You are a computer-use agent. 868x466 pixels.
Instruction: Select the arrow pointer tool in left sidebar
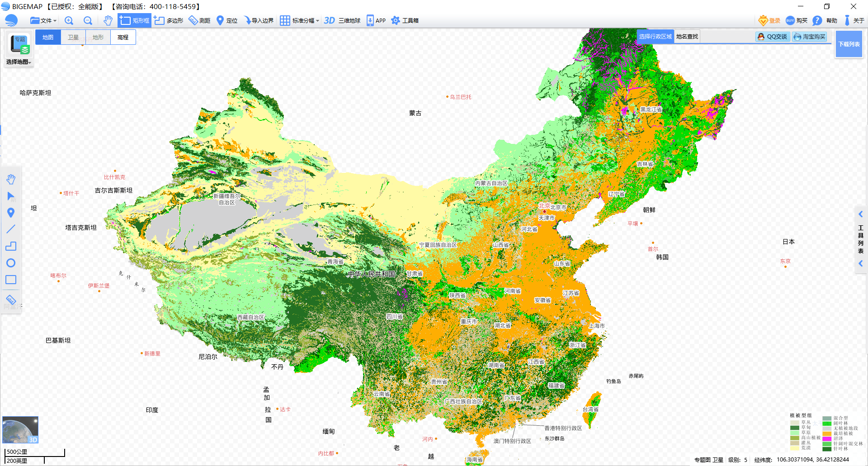click(x=11, y=196)
